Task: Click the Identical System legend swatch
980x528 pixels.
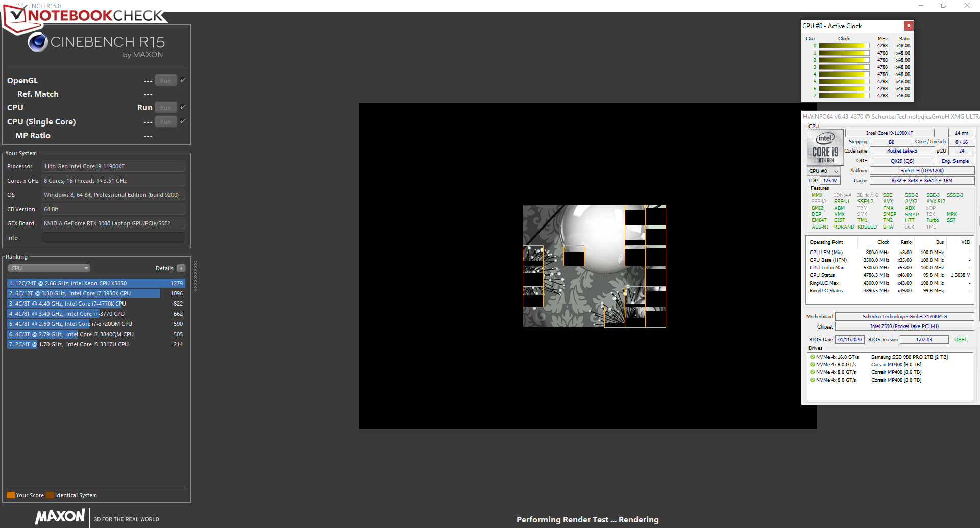Action: (x=50, y=495)
